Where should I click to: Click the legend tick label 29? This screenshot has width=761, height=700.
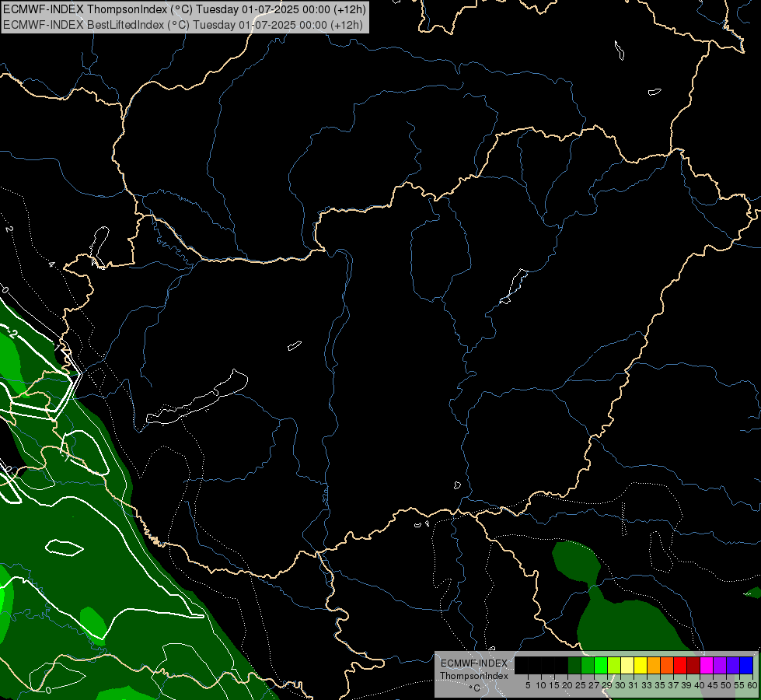pyautogui.click(x=607, y=685)
